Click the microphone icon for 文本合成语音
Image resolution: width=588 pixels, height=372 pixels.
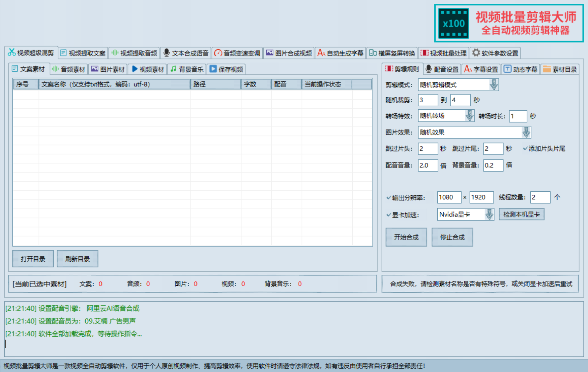tap(166, 53)
